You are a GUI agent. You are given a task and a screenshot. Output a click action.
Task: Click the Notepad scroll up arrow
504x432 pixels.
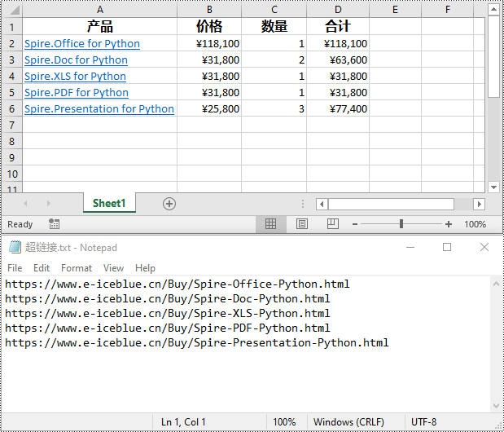tap(496, 284)
